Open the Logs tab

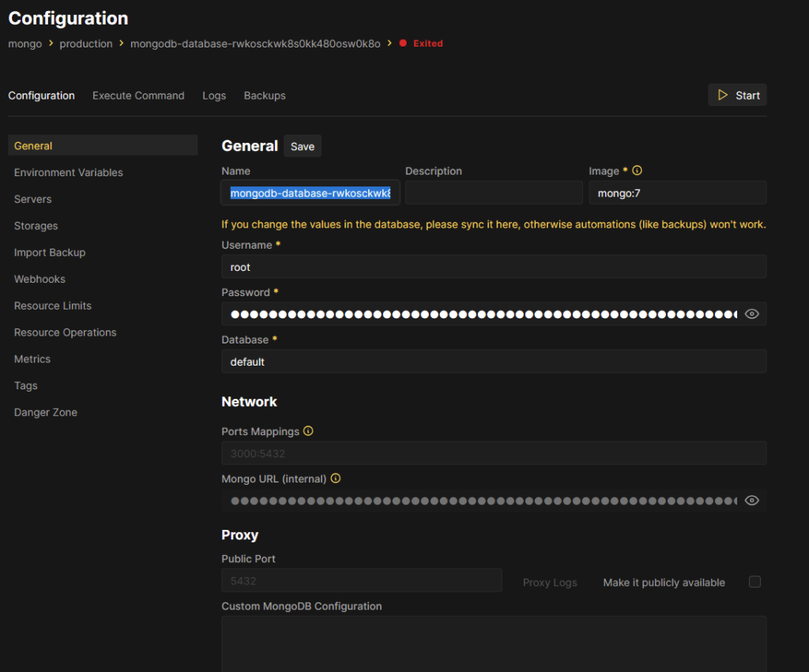click(x=214, y=96)
